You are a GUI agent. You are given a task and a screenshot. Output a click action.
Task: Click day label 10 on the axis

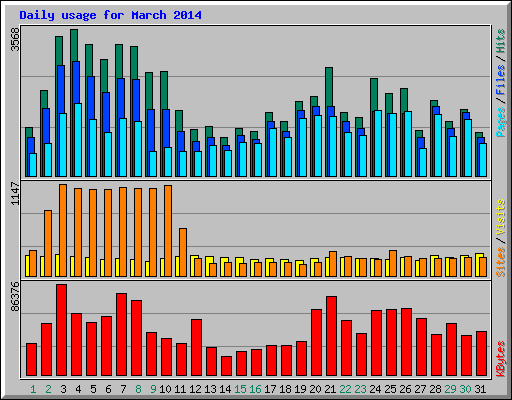pyautogui.click(x=165, y=389)
